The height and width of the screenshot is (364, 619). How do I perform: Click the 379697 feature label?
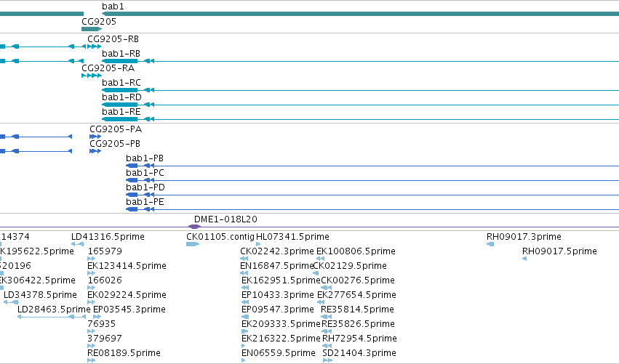105,339
